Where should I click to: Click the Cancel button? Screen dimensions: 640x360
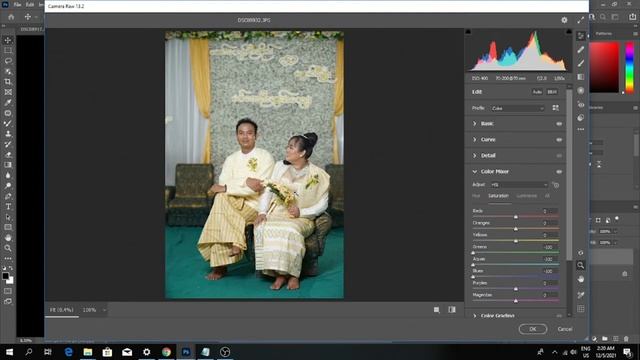pos(565,329)
